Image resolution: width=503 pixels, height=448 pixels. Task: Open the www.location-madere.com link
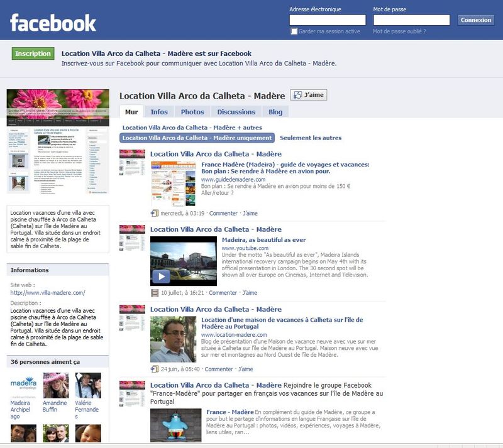pyautogui.click(x=234, y=335)
